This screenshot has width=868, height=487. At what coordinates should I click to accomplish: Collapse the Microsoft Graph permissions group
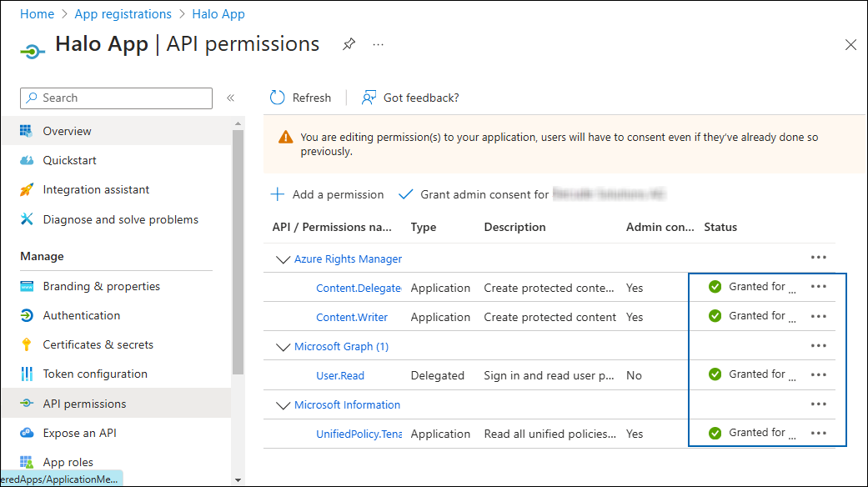pos(283,346)
